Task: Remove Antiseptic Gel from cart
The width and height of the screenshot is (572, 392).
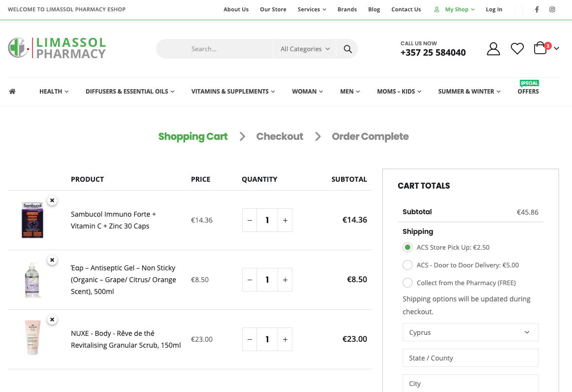Action: [x=52, y=260]
